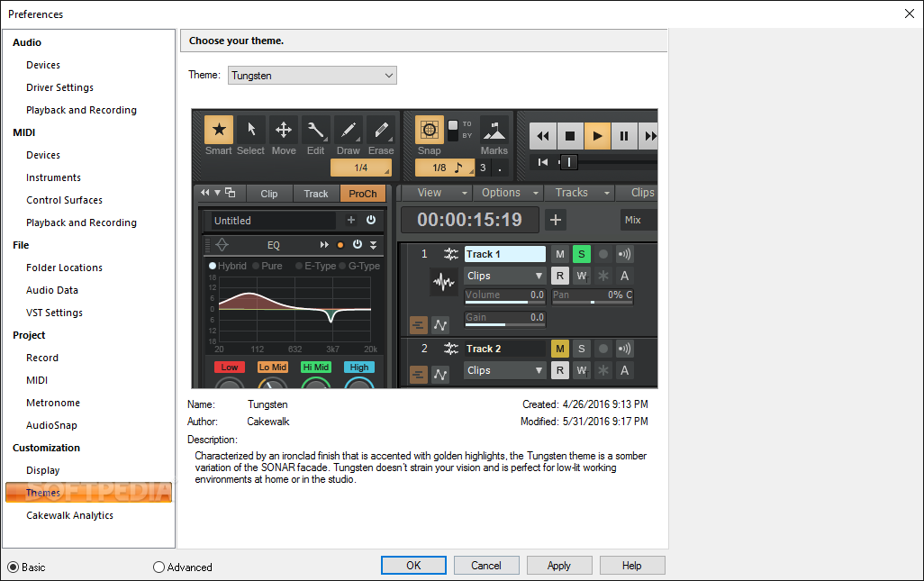Image resolution: width=924 pixels, height=581 pixels.
Task: Toggle solo S on Track 2
Action: tap(581, 349)
